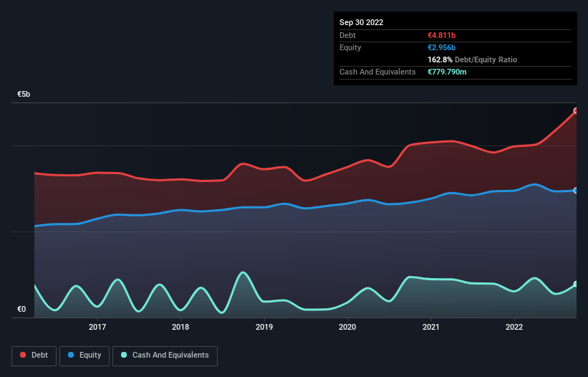Viewport: 588px width, 377px height.
Task: Toggle Cash And Equivalents legend button
Action: tap(165, 355)
